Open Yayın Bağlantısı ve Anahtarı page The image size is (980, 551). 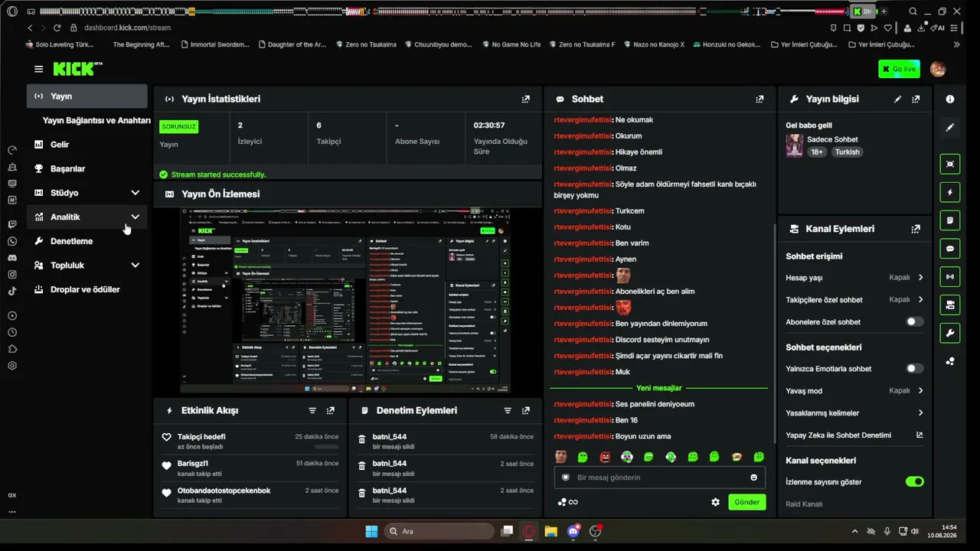click(96, 120)
